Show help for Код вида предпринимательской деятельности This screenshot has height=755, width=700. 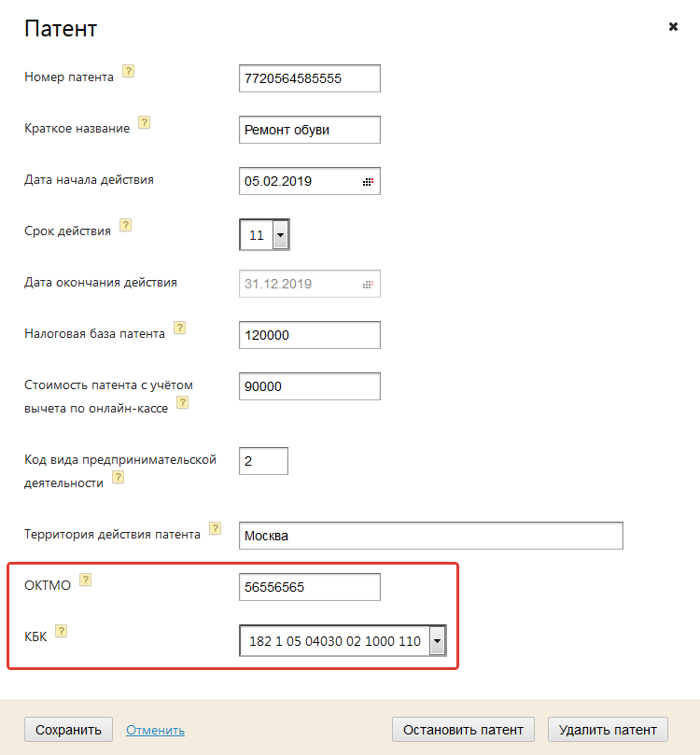click(x=119, y=477)
